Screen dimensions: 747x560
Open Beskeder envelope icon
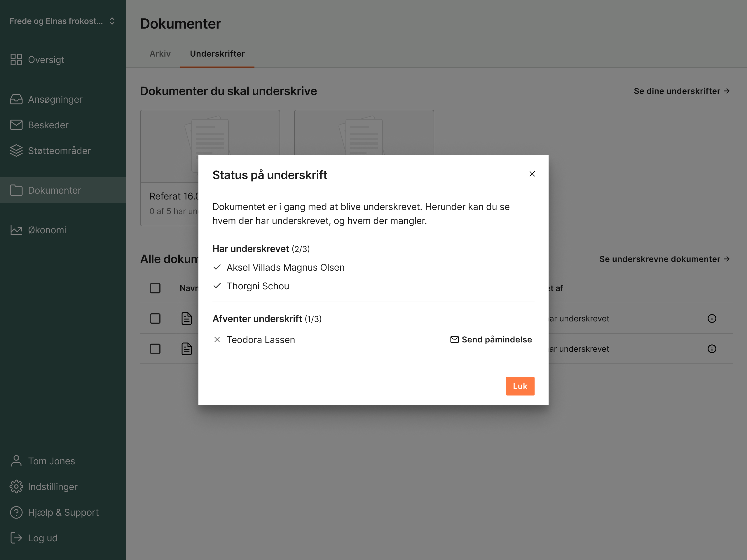point(16,125)
